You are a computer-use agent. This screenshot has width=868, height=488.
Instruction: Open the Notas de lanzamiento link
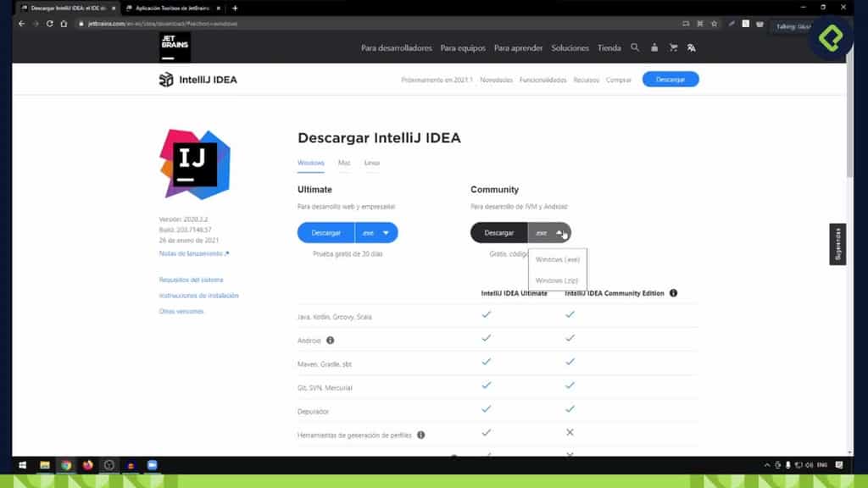[194, 253]
